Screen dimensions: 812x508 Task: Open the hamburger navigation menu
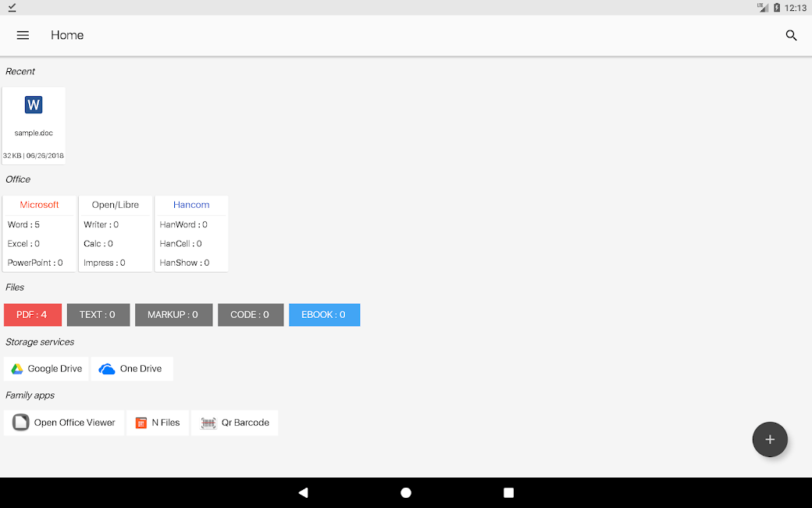23,35
